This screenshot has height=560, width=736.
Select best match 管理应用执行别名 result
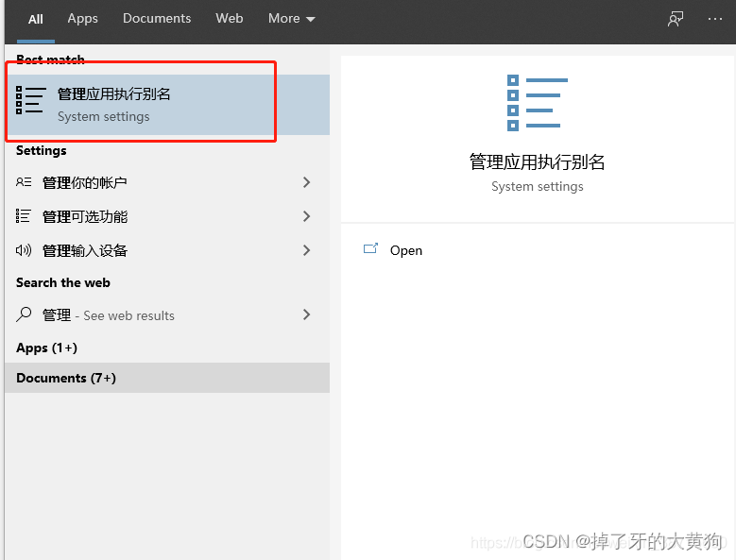coord(167,105)
